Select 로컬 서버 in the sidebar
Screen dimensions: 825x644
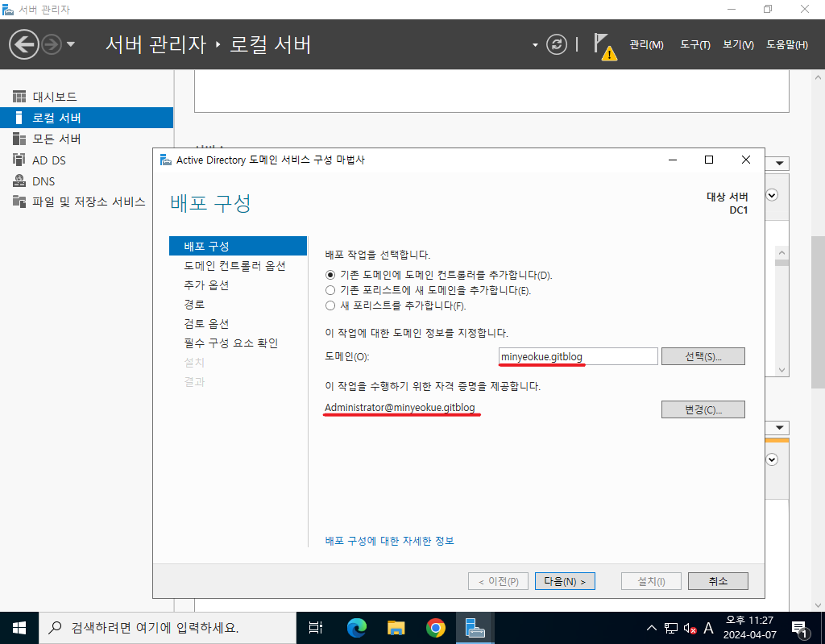(86, 118)
